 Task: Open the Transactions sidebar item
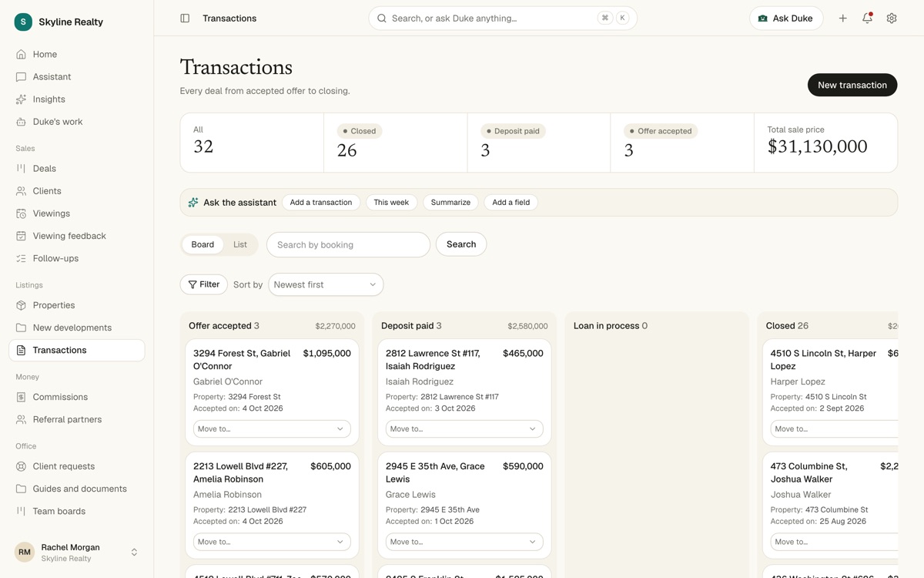tap(77, 350)
